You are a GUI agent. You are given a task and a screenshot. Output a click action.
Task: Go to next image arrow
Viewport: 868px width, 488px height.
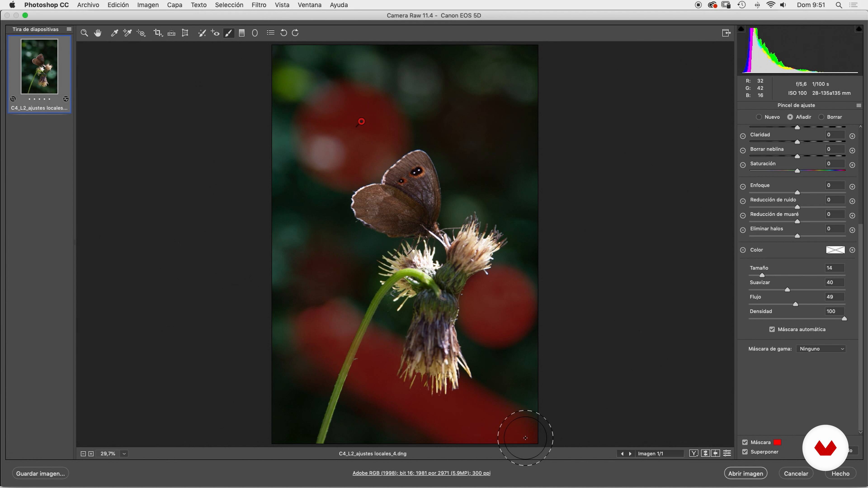click(x=630, y=454)
